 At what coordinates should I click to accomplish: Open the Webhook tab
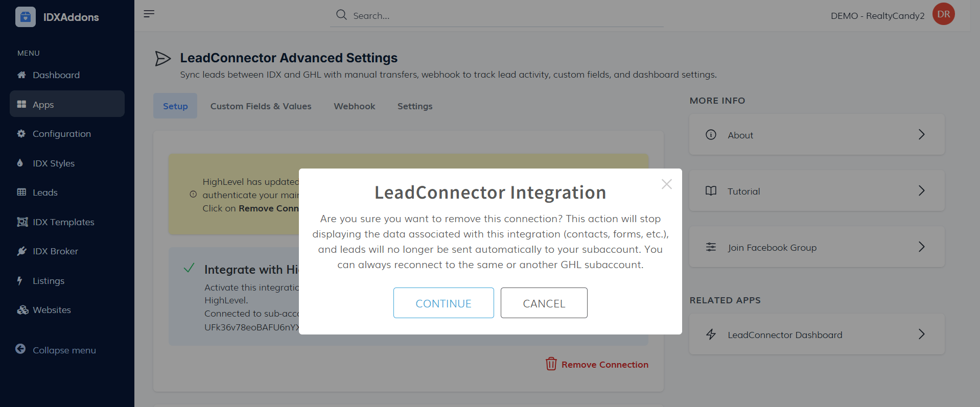(x=354, y=106)
